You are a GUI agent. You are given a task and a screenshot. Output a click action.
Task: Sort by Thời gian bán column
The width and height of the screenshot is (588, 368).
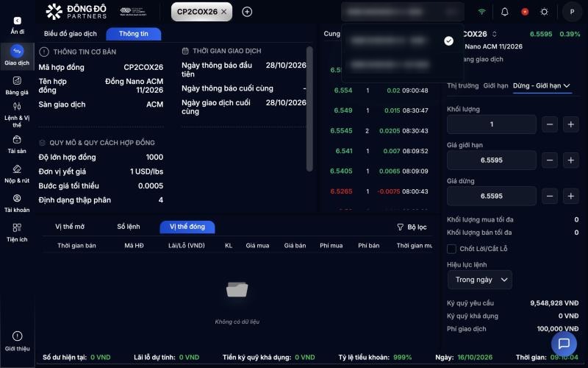pos(76,246)
